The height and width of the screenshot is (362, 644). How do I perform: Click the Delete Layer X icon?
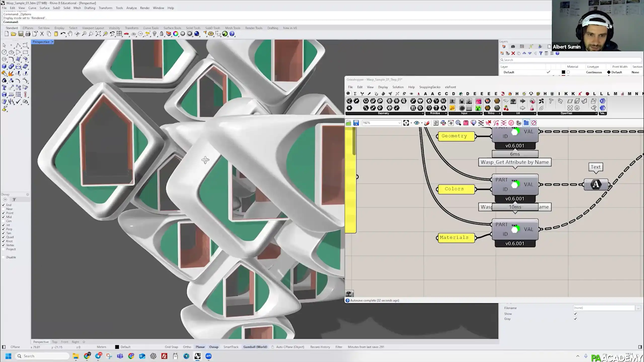513,53
